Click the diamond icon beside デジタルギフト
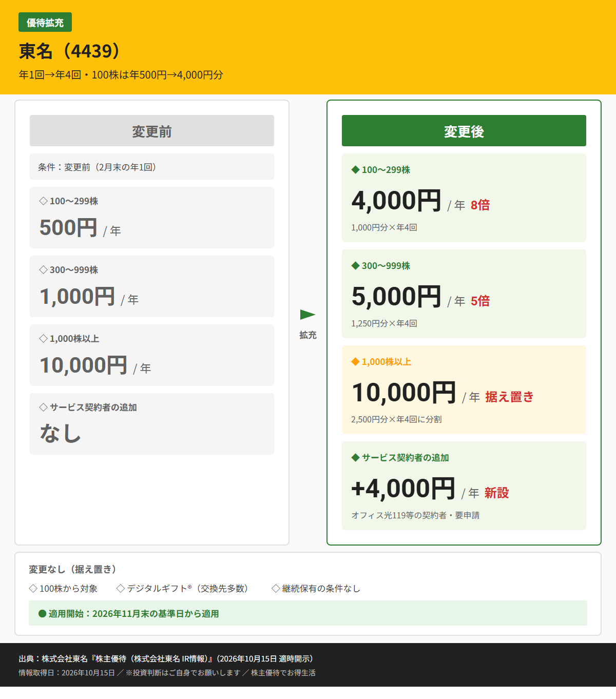This screenshot has height=699, width=616. coord(121,589)
